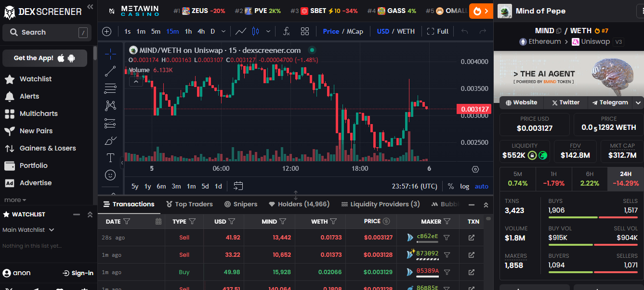Open the Liquidity Providers (3) tab
This screenshot has height=290, width=644.
[381, 204]
